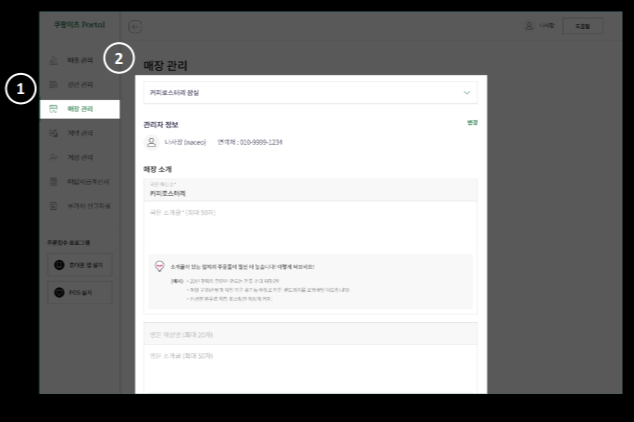Click the back arrow icon in header
The height and width of the screenshot is (422, 634).
[x=135, y=27]
